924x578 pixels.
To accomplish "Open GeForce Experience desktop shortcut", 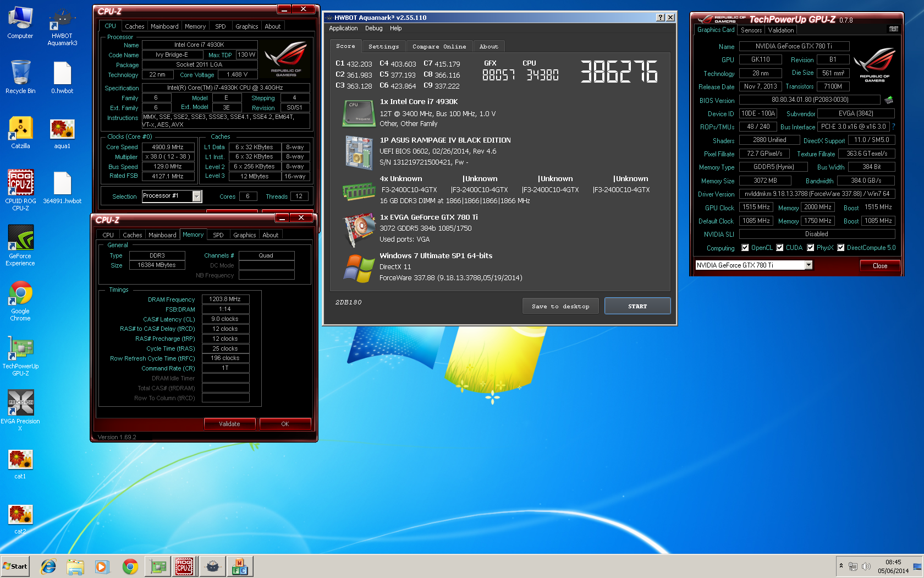I will click(20, 245).
